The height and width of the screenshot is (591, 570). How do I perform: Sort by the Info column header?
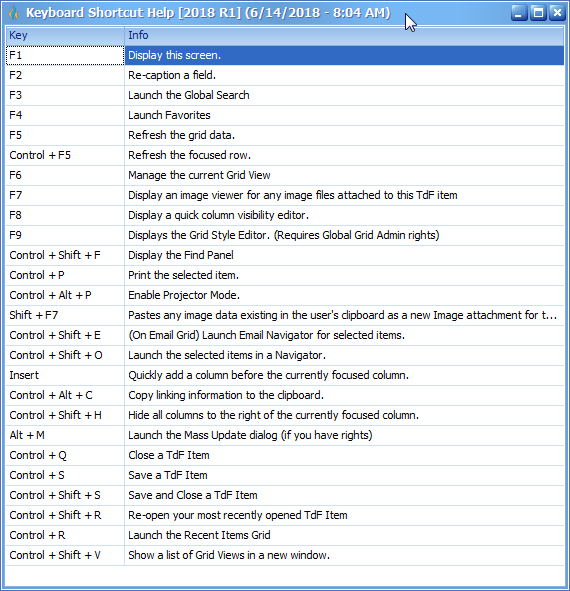click(x=344, y=35)
